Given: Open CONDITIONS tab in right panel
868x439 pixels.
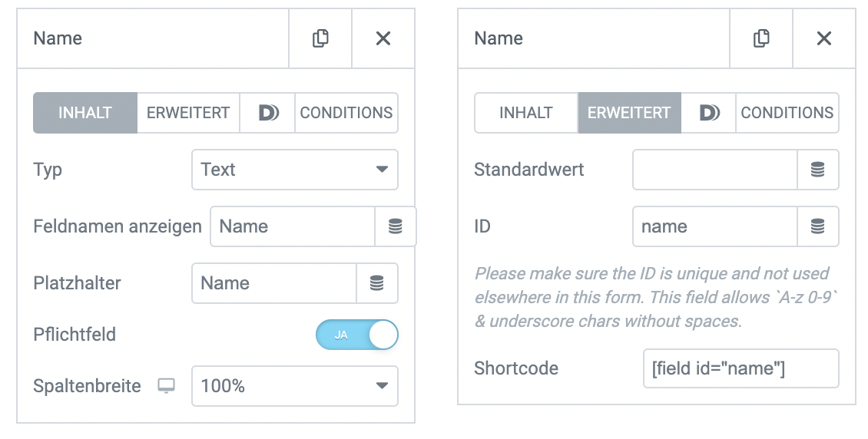Looking at the screenshot, I should [787, 113].
